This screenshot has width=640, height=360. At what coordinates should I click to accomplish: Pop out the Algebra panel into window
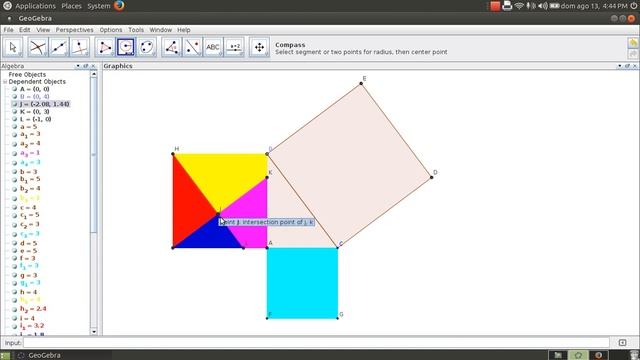click(86, 66)
